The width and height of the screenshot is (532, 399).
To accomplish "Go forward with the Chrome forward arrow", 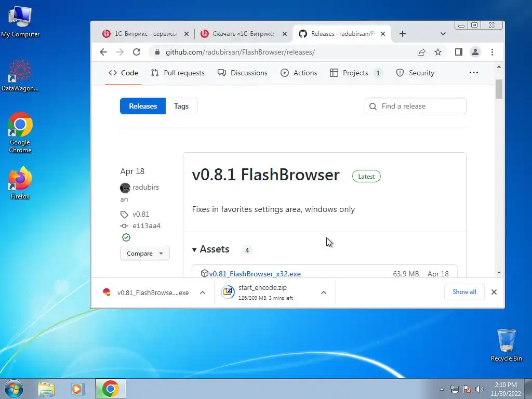I will tap(120, 52).
